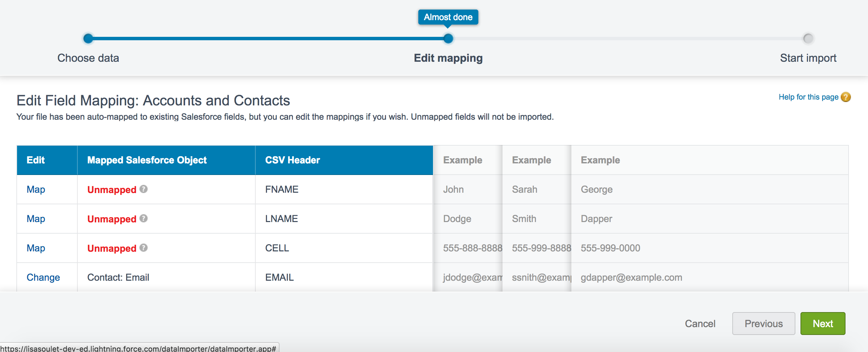Screen dimensions: 868x352
Task: Click Map link for LNAME row
Action: click(36, 219)
